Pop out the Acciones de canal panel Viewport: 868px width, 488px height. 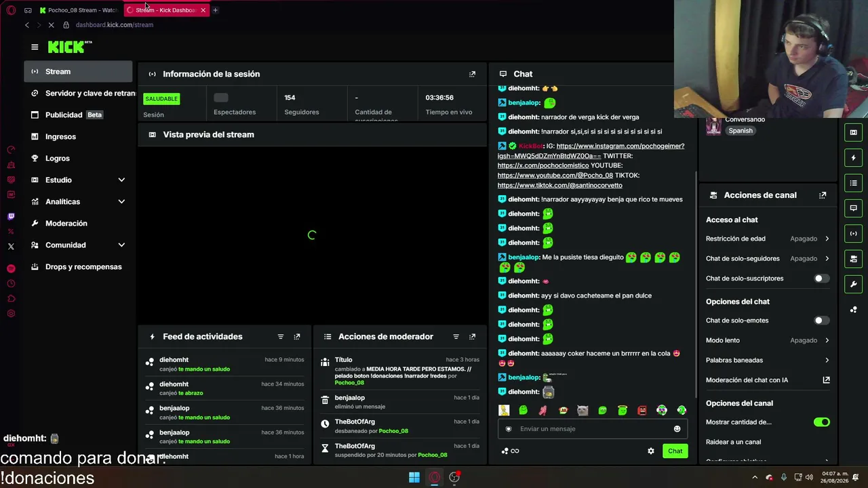(823, 195)
